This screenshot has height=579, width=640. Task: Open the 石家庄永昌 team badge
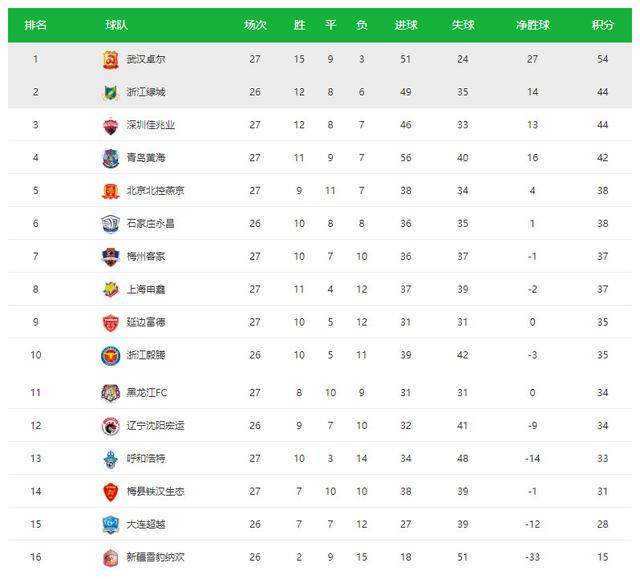tap(110, 224)
